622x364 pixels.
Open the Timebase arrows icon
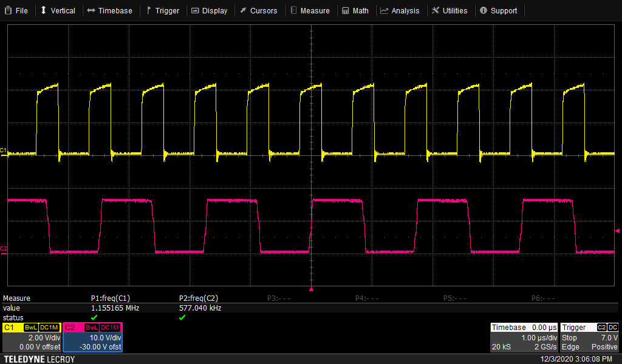point(91,10)
